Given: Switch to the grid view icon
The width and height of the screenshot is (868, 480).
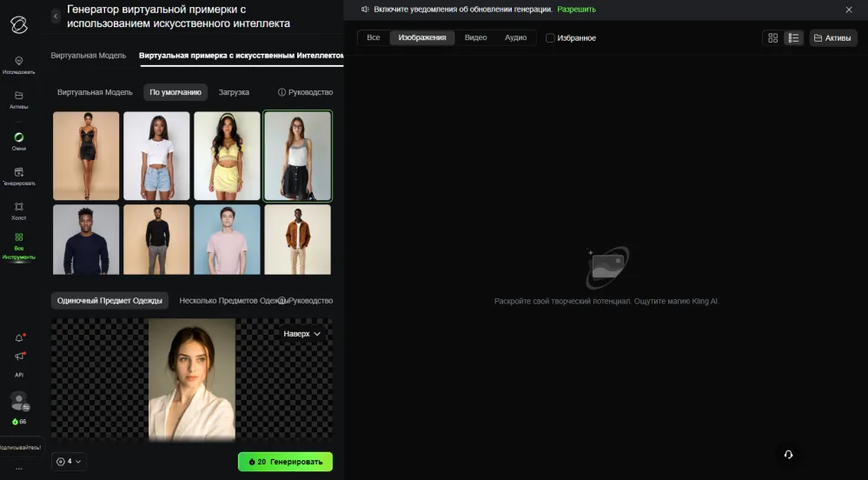Looking at the screenshot, I should pyautogui.click(x=772, y=37).
